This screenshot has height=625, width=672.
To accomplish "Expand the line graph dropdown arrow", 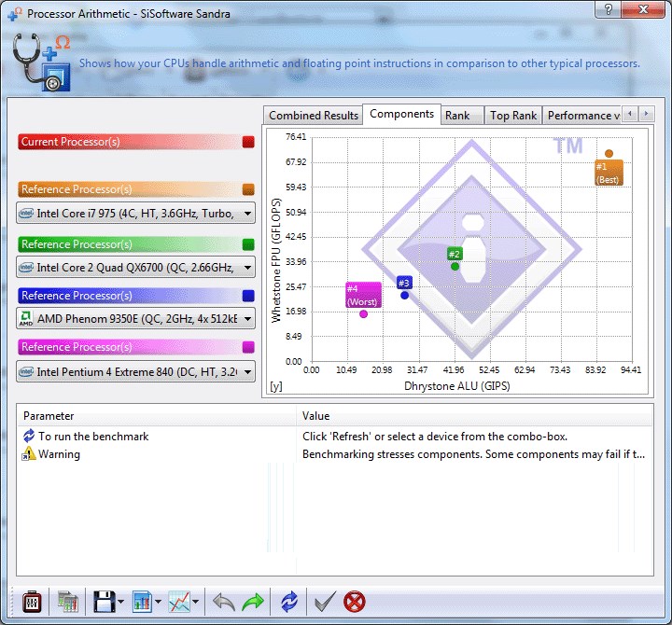I will coord(196,602).
